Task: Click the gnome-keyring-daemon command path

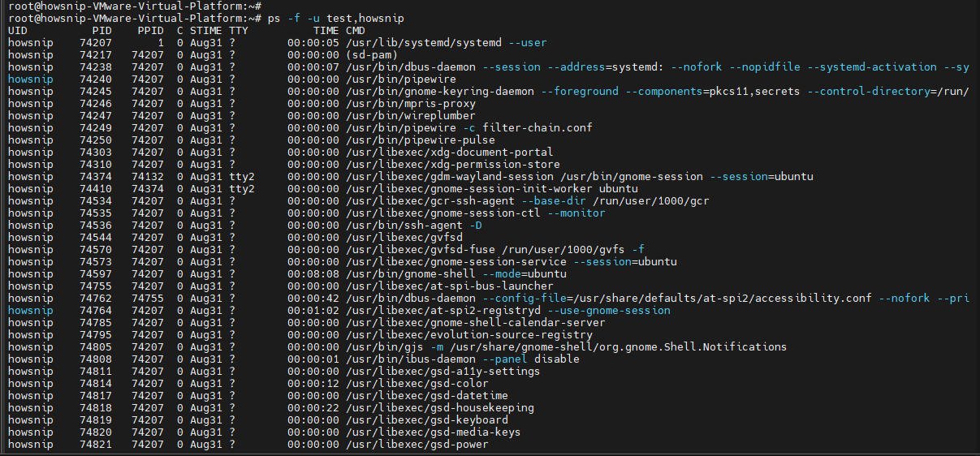Action: pyautogui.click(x=440, y=92)
